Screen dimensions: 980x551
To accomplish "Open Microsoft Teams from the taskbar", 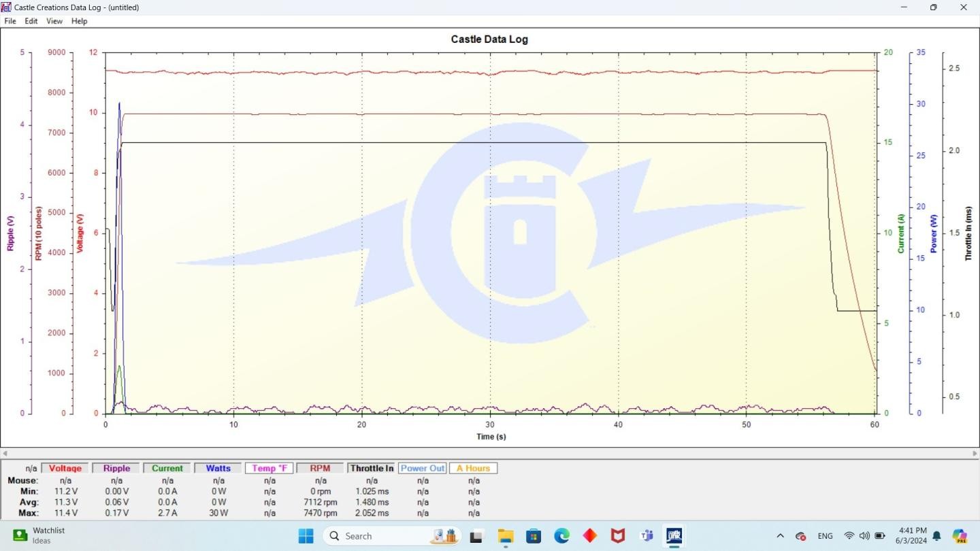I will click(x=647, y=536).
